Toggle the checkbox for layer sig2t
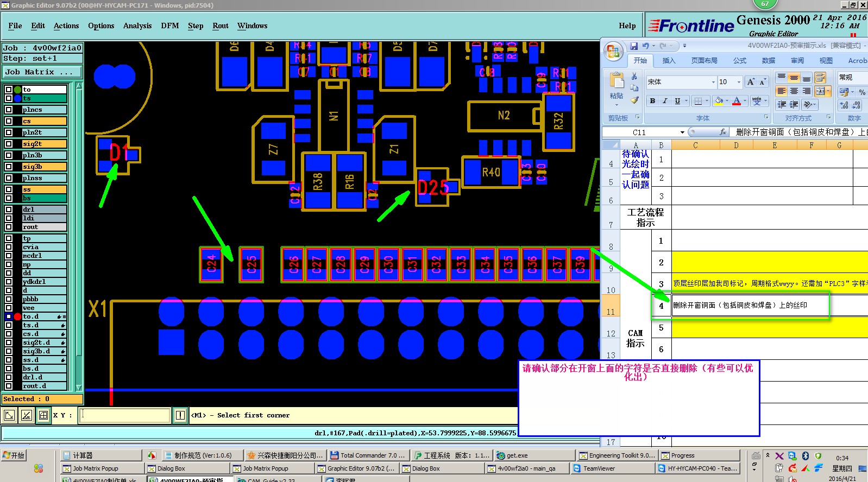Viewport: 868px width, 482px height. coord(9,144)
